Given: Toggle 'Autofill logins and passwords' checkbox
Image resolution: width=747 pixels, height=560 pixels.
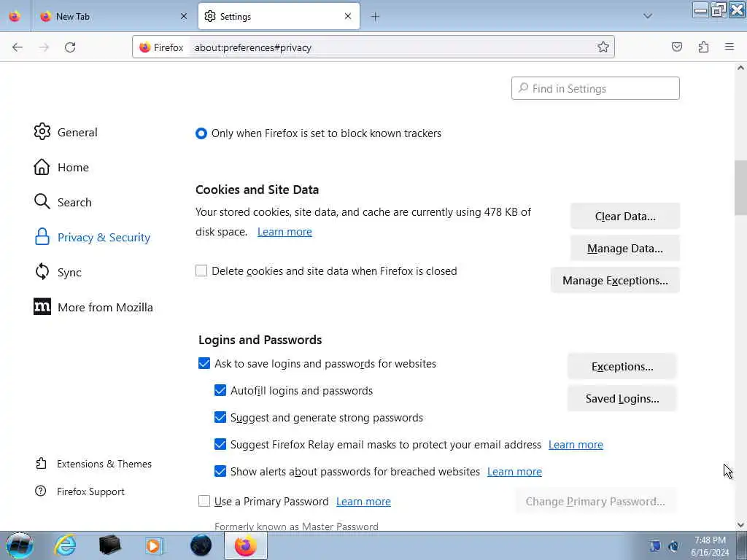Looking at the screenshot, I should (220, 391).
